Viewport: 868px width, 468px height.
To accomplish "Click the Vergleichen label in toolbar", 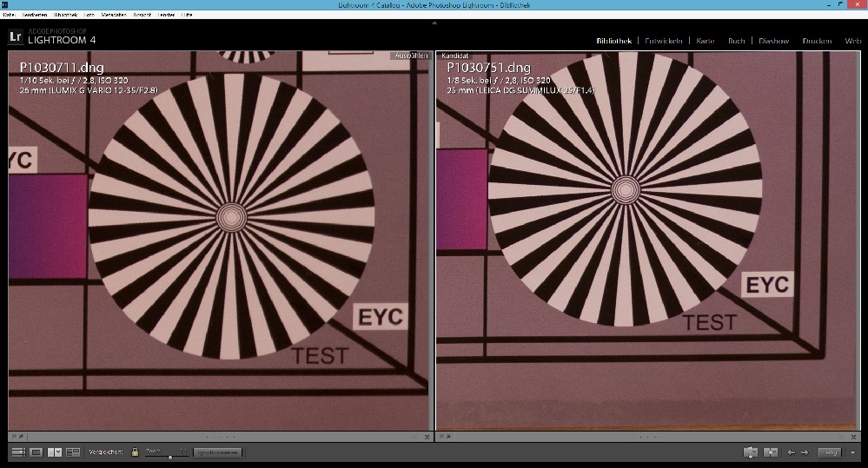I will (106, 452).
